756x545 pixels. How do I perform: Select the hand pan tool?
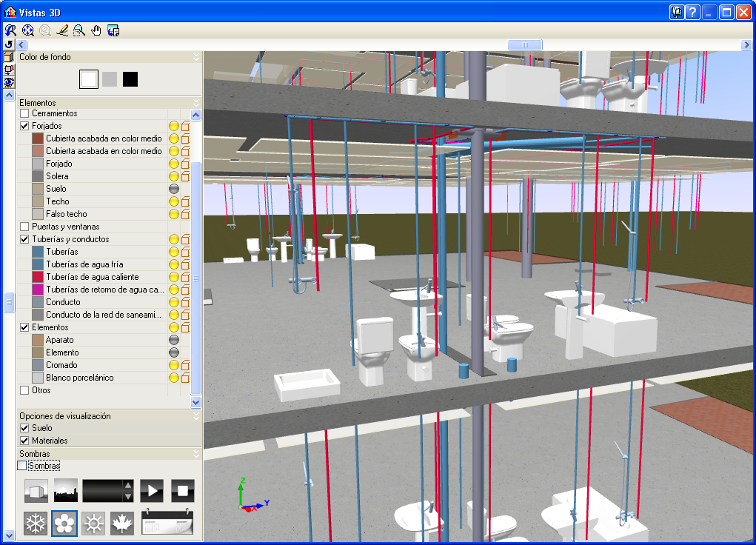click(x=96, y=30)
